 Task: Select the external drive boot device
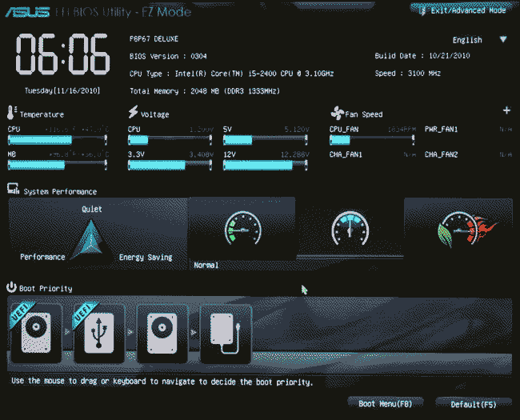225,333
